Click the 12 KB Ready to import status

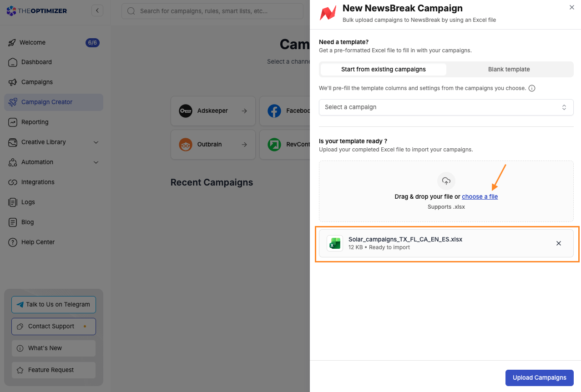click(x=379, y=247)
